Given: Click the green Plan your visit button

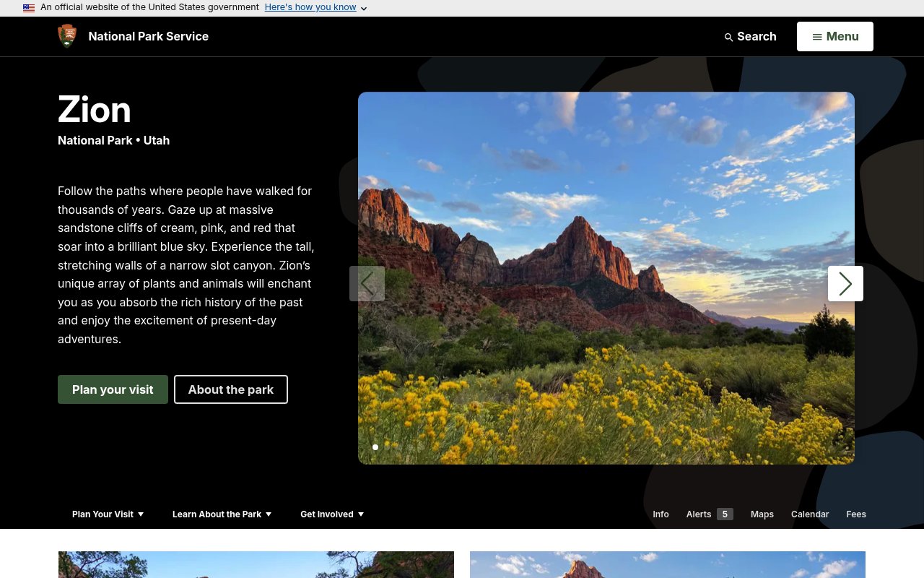Looking at the screenshot, I should click(x=113, y=389).
